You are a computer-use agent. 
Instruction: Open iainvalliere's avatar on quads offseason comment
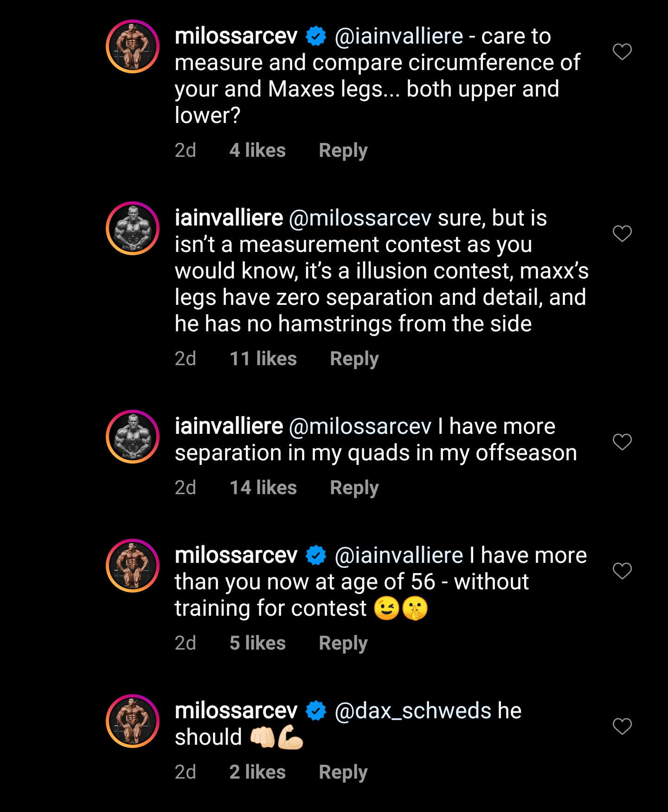coord(133,437)
